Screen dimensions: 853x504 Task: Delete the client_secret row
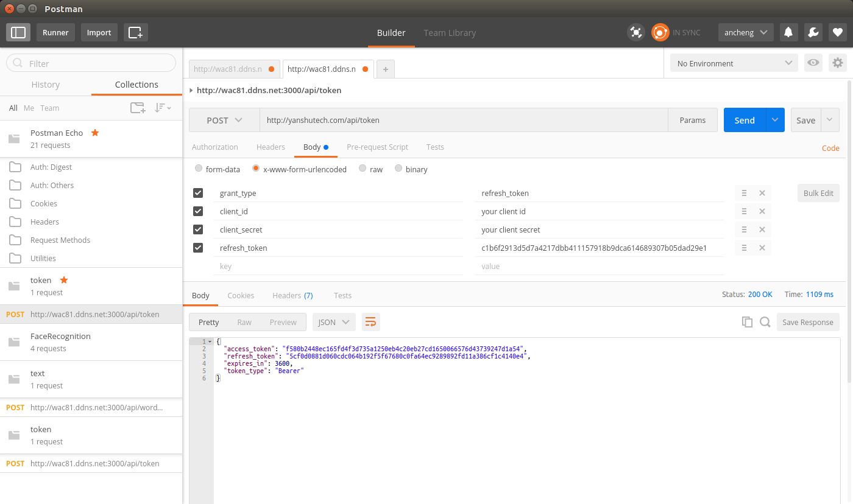[x=762, y=229]
